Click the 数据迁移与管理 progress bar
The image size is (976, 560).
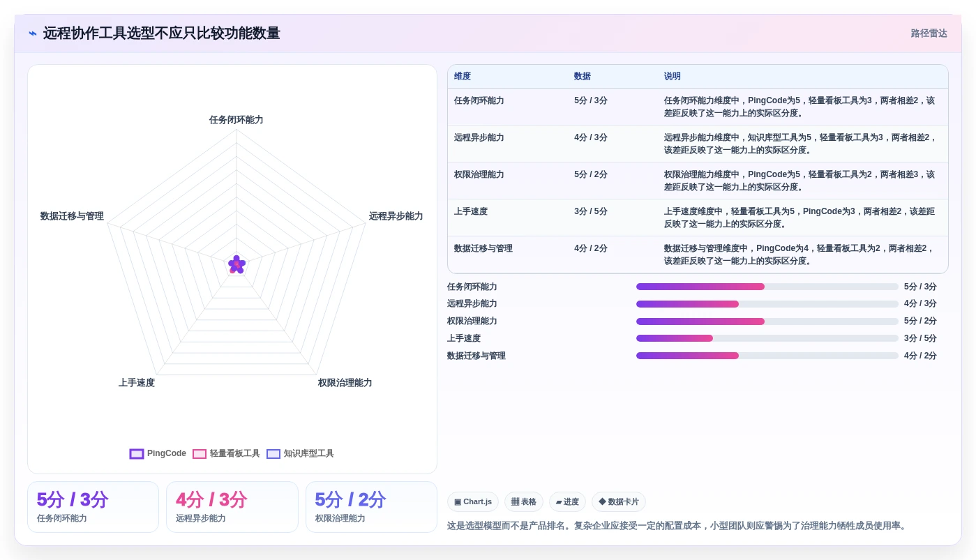pyautogui.click(x=767, y=356)
